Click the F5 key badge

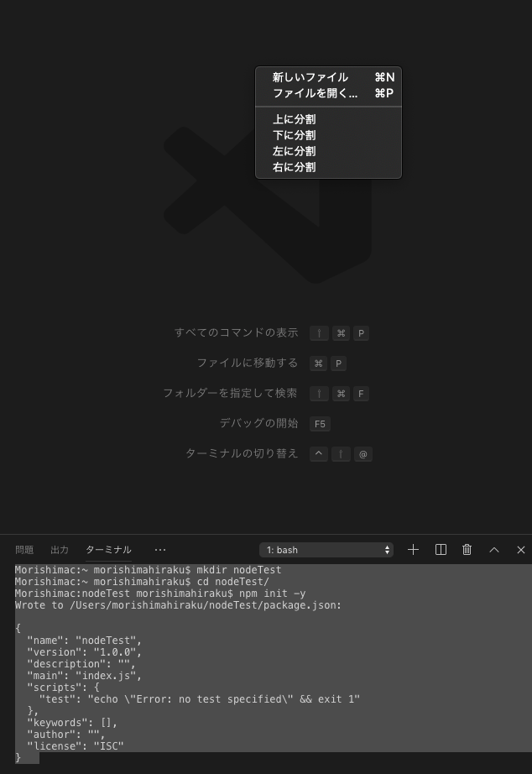320,424
